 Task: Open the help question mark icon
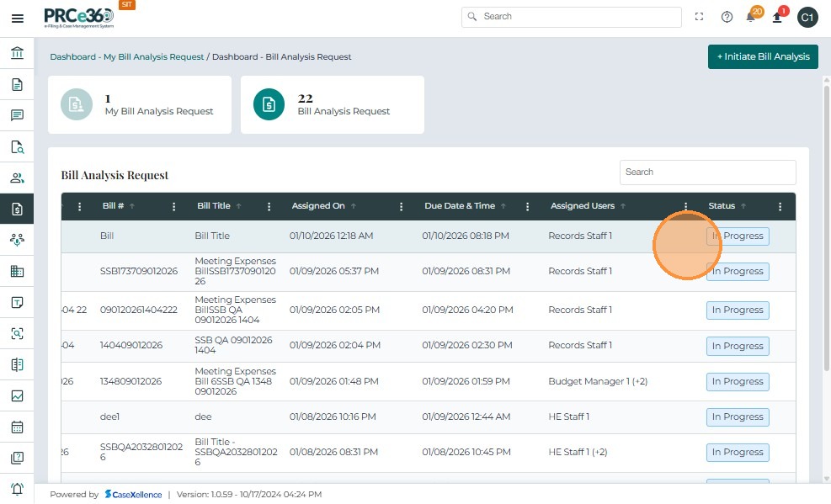tap(727, 17)
